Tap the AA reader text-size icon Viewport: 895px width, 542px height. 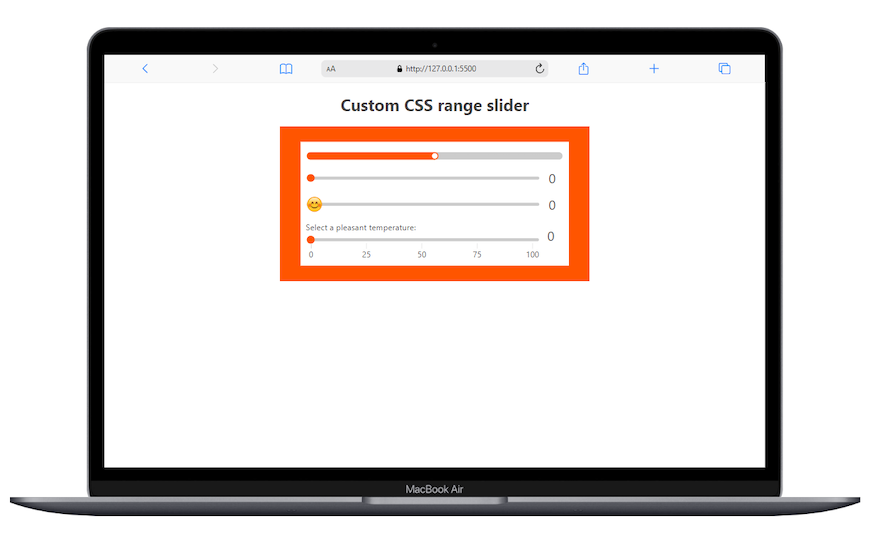coord(331,69)
